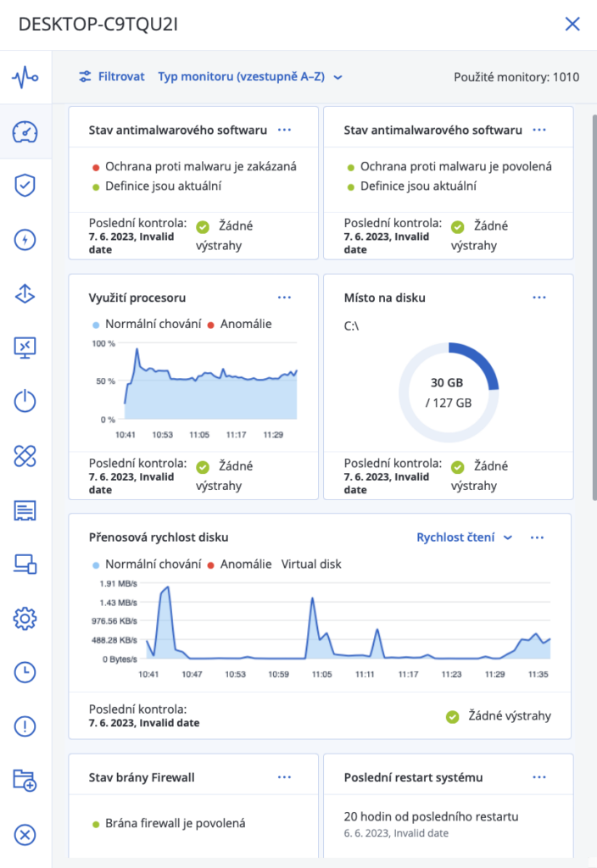The image size is (597, 868).
Task: Open Místo na disku more options menu
Action: coord(539,298)
